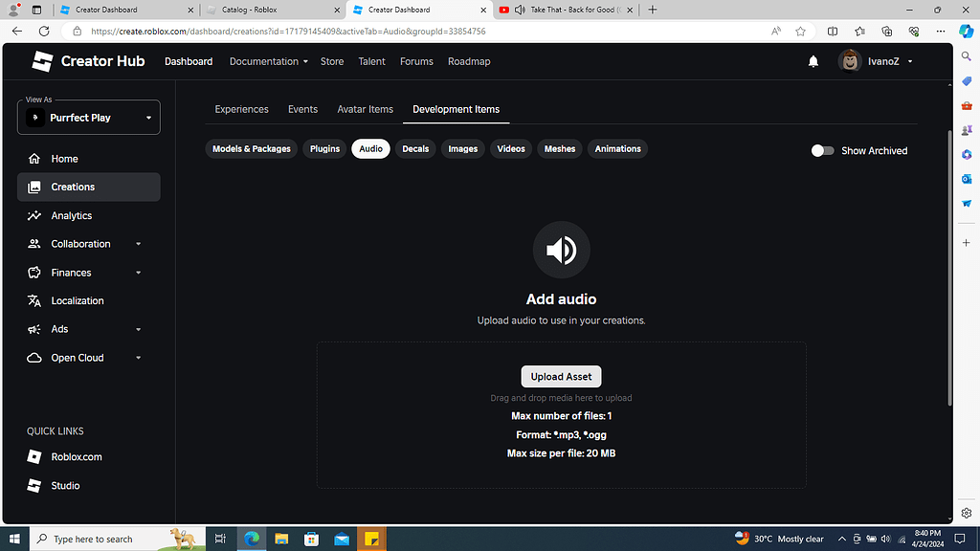The width and height of the screenshot is (980, 551).
Task: Click the page vertical scrollbar
Action: pyautogui.click(x=950, y=268)
